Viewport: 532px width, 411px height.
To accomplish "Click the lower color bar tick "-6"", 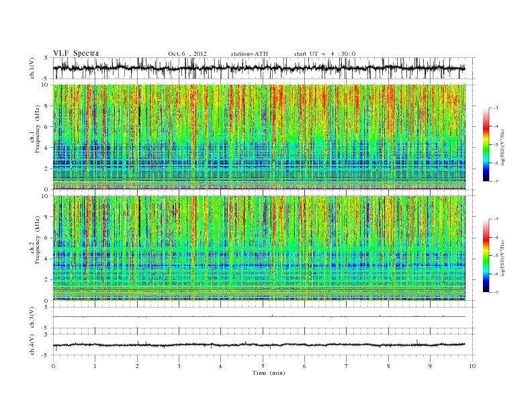I will 496,274.
